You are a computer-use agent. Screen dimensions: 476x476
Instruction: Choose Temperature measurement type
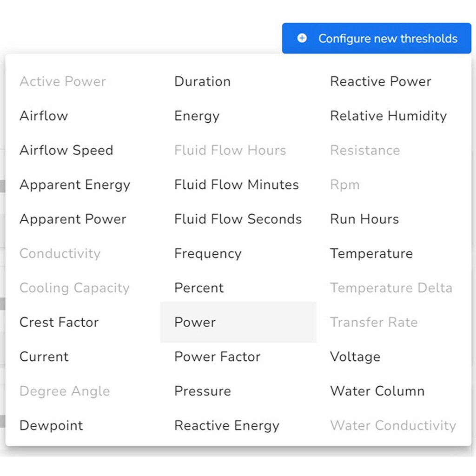(x=371, y=254)
